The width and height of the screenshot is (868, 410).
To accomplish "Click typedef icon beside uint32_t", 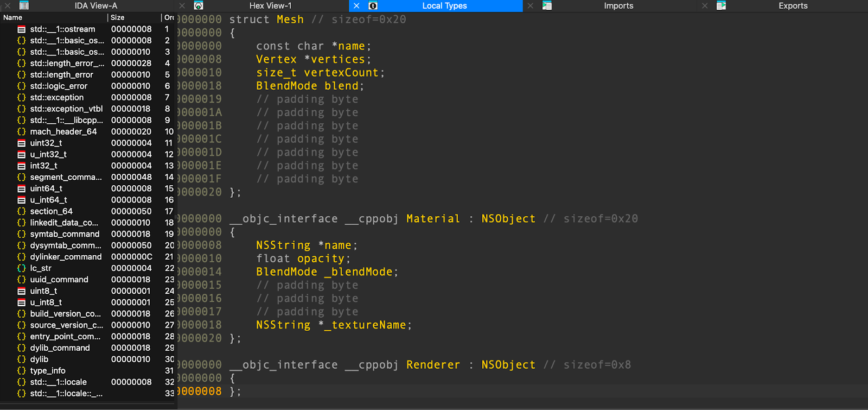I will coord(21,143).
